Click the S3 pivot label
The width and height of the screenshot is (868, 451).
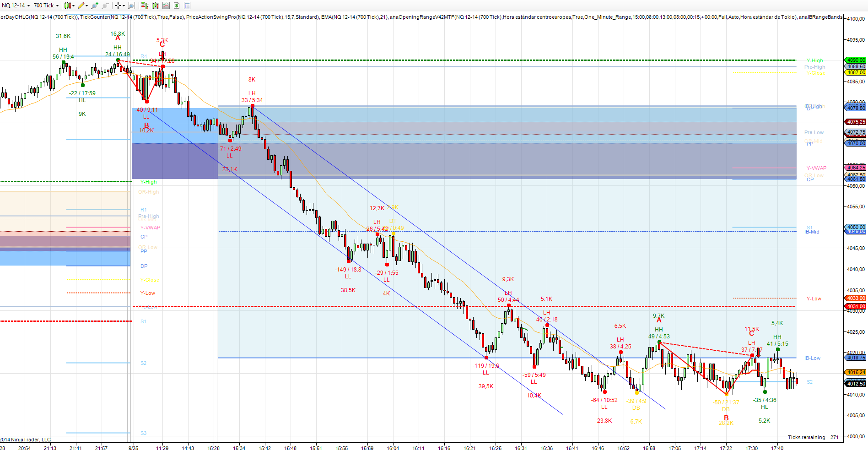144,433
